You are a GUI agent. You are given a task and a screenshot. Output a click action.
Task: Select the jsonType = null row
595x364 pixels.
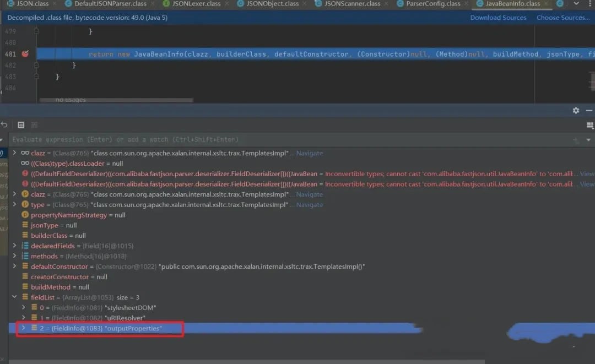[301, 225]
